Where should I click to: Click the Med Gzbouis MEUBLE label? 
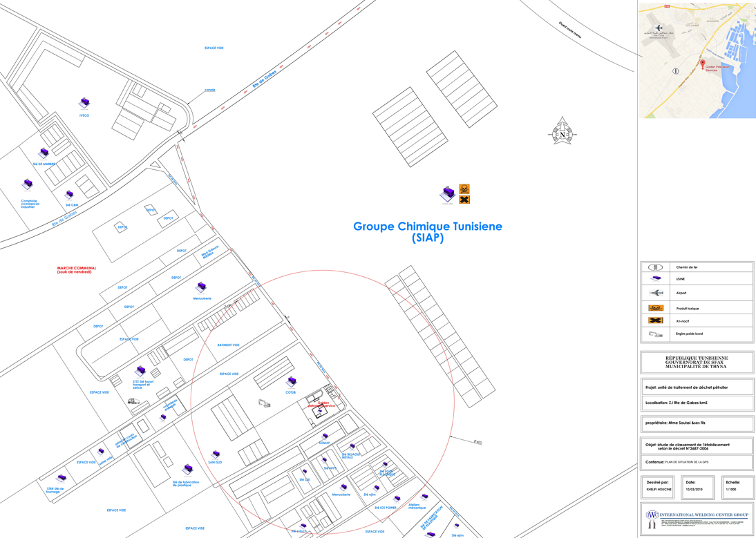pyautogui.click(x=211, y=252)
